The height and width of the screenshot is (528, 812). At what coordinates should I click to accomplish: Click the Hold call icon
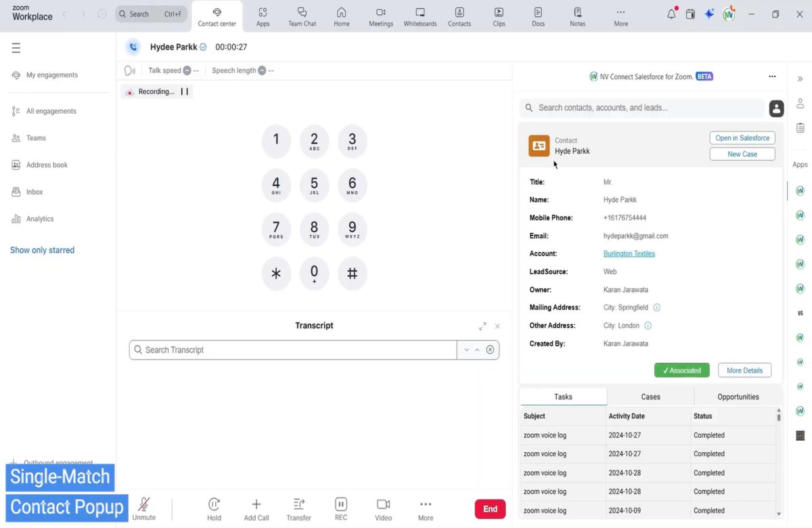214,504
